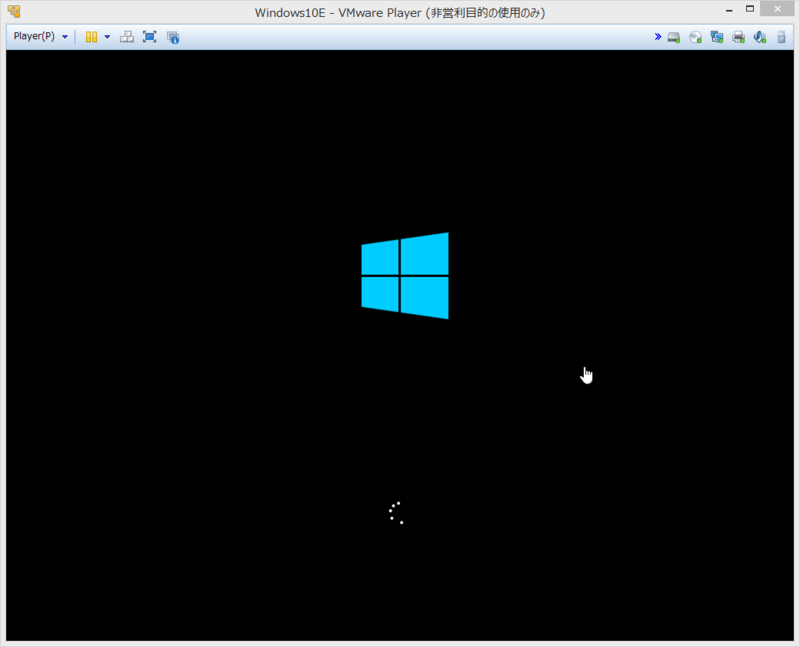
Task: Expand the blue double-chevron device toolbar
Action: pos(658,37)
